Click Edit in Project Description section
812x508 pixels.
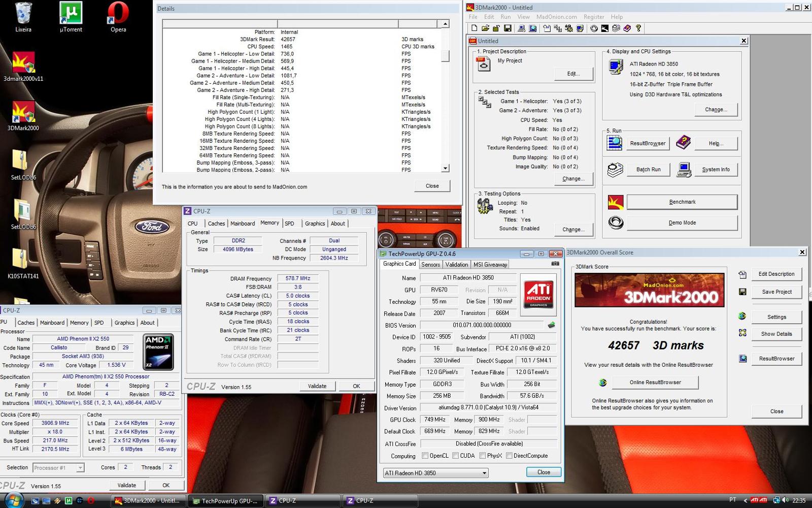(573, 74)
